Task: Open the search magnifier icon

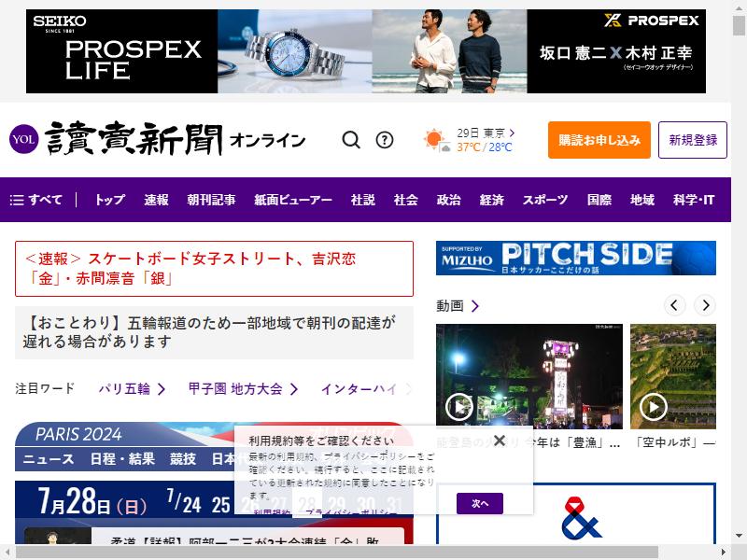Action: click(351, 140)
